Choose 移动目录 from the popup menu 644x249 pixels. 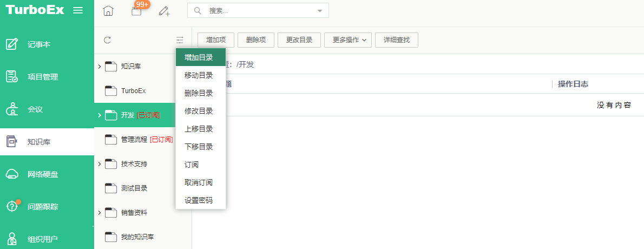click(x=201, y=75)
